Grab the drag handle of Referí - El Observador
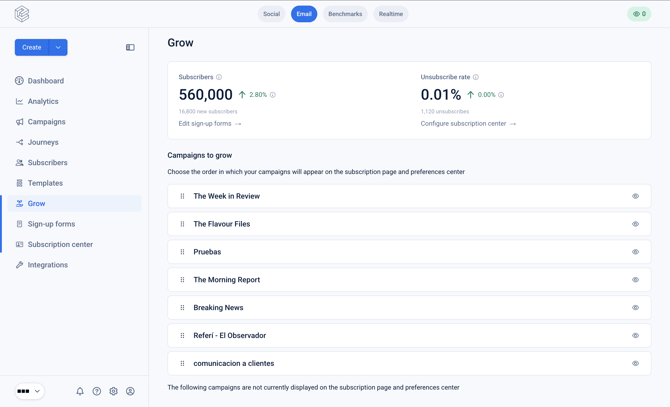This screenshot has height=407, width=670. (182, 336)
